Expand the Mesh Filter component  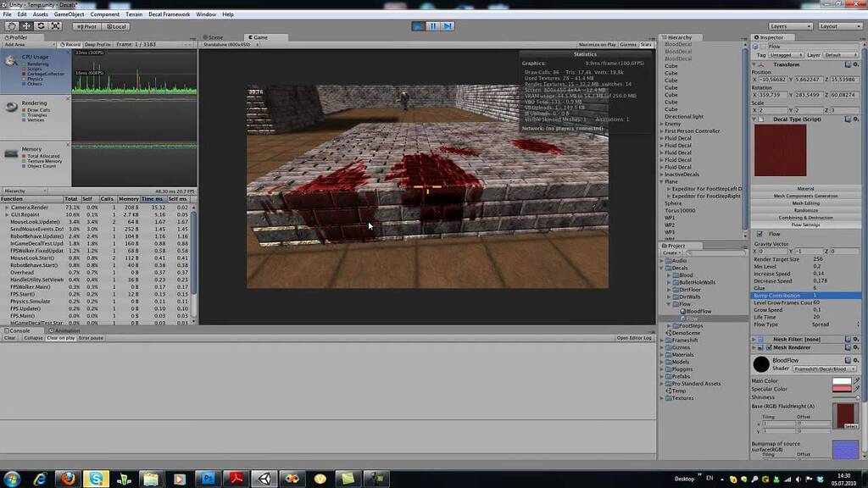pos(753,338)
